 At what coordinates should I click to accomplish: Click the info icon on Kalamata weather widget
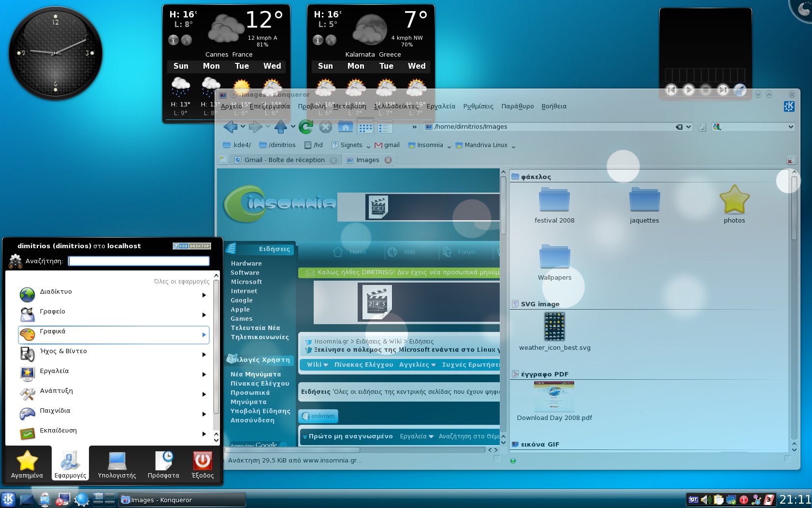pyautogui.click(x=318, y=40)
